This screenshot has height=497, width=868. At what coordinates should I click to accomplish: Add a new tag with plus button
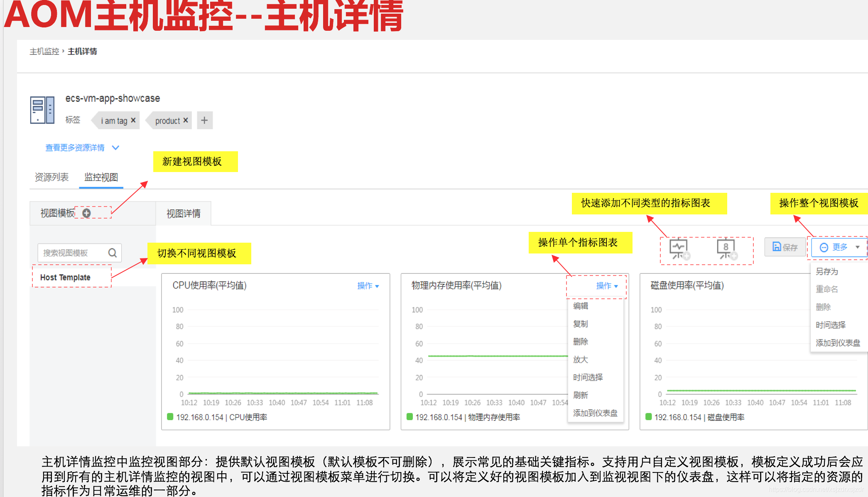pos(204,120)
